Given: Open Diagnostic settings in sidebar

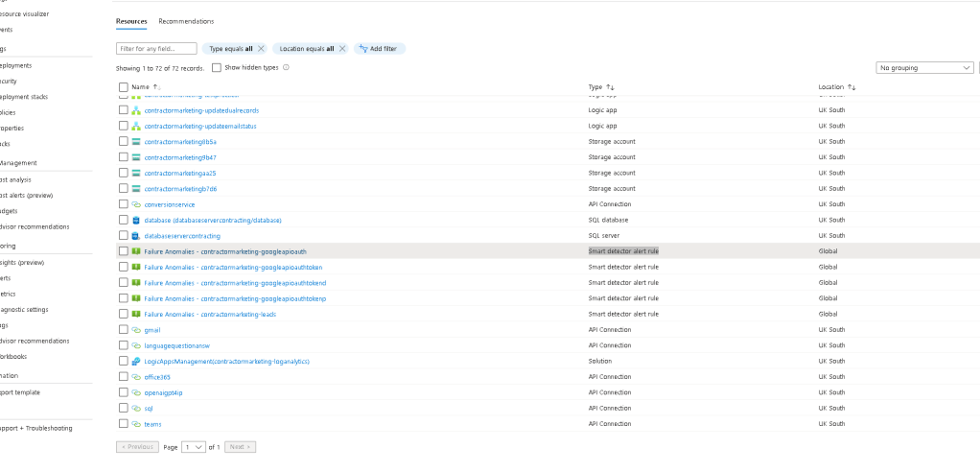Looking at the screenshot, I should [x=24, y=310].
